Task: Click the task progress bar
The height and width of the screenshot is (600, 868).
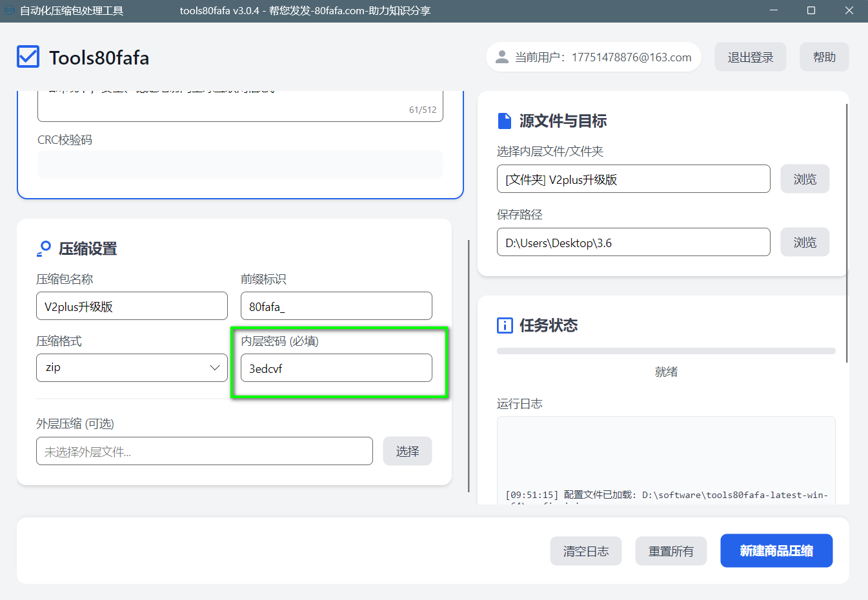Action: (x=665, y=351)
